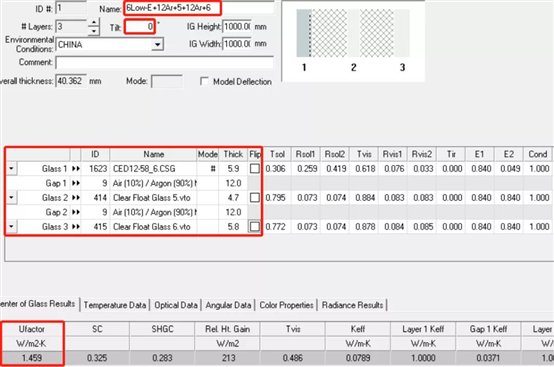Select Gap 1 Air/Argon name cell
The width and height of the screenshot is (554, 367).
(x=153, y=183)
